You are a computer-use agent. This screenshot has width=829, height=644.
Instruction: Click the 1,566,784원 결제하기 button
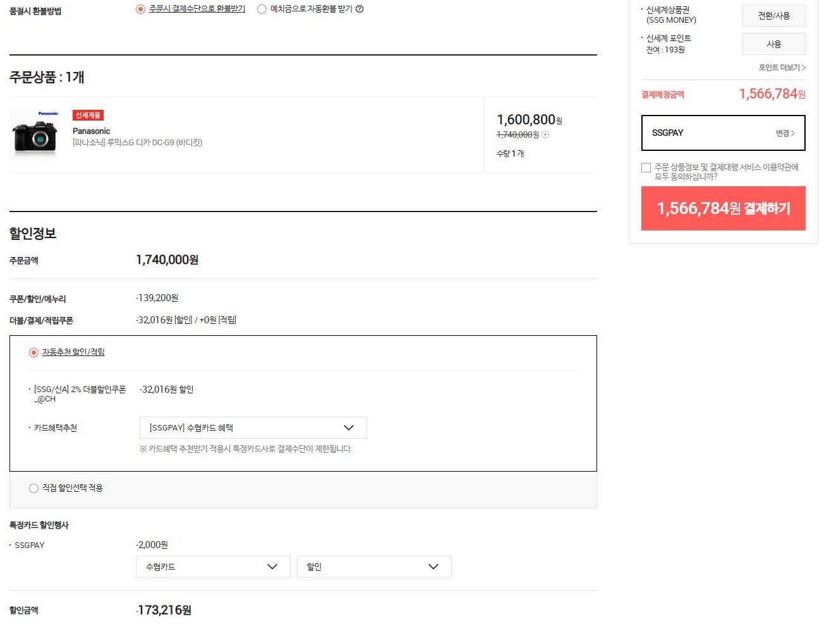[x=723, y=208]
